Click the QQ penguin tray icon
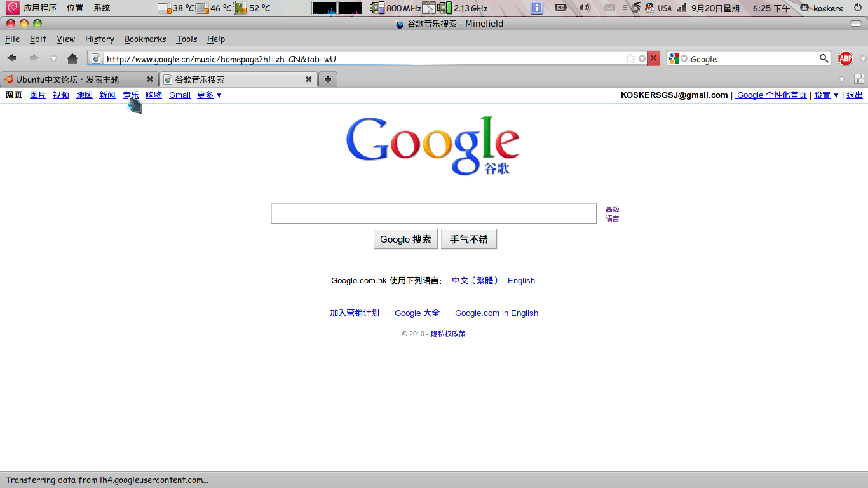 click(x=649, y=8)
